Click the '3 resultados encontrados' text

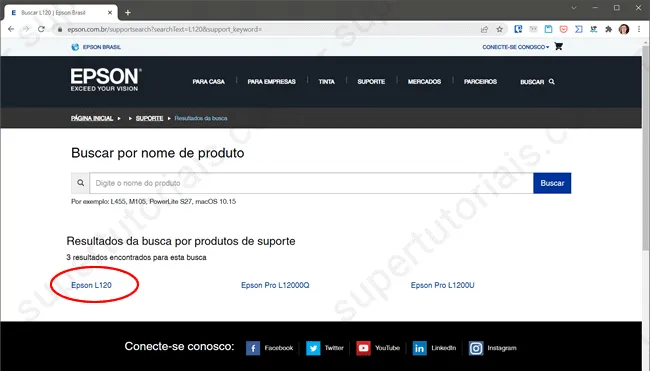136,257
